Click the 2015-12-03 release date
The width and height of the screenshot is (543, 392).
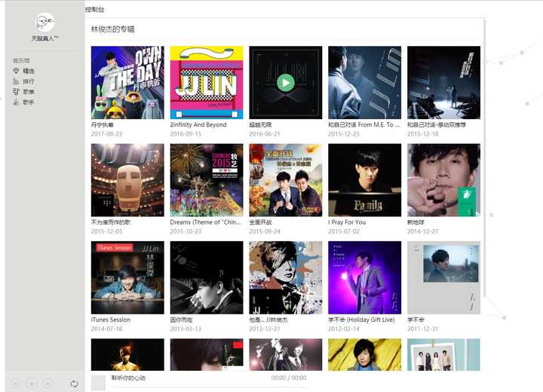pos(106,231)
